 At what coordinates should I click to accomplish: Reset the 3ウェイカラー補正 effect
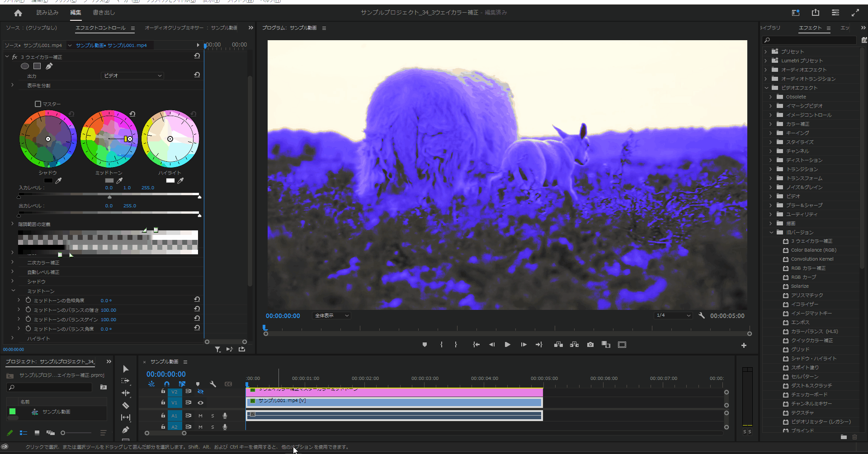[x=197, y=56]
